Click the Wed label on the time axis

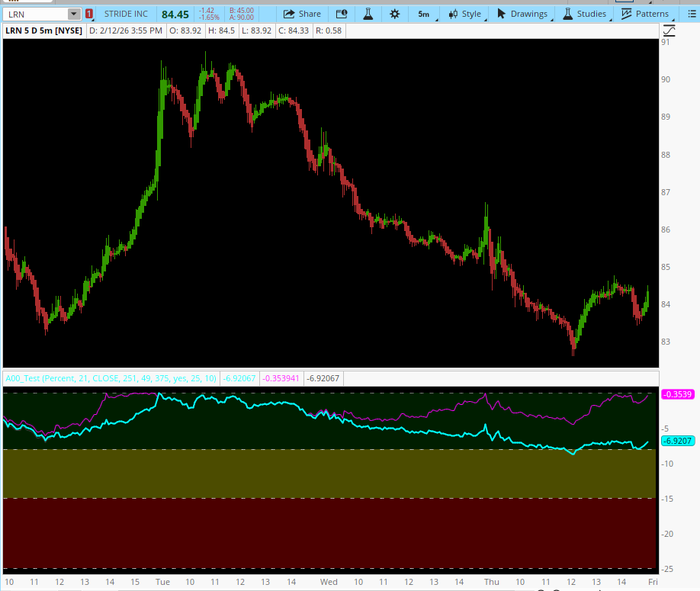point(328,583)
